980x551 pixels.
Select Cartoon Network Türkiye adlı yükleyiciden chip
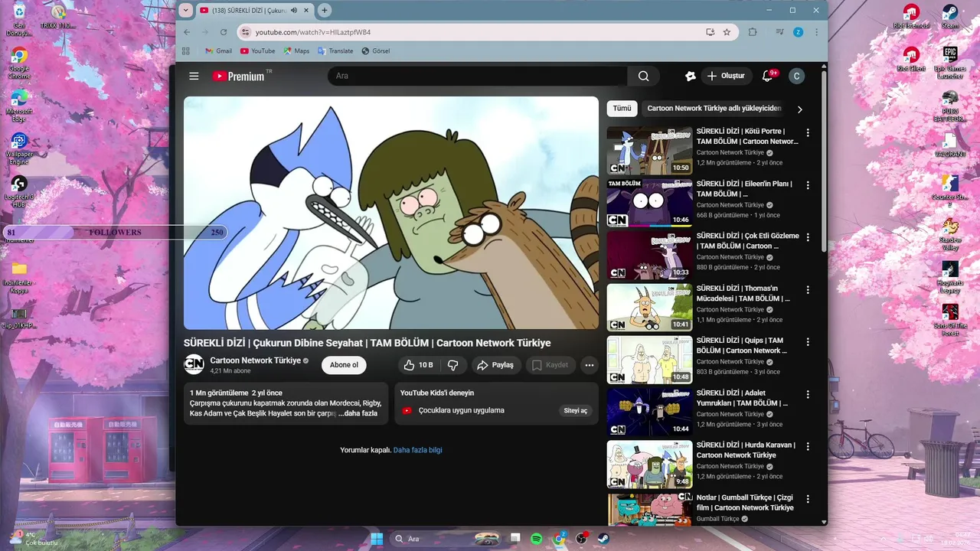714,109
